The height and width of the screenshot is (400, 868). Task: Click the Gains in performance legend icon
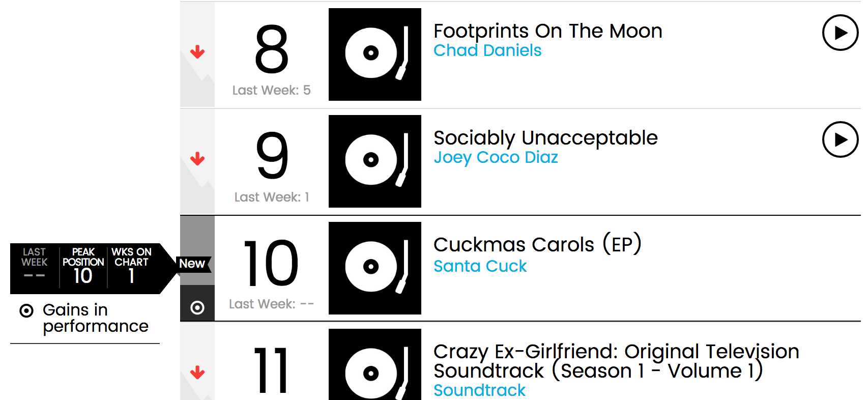(26, 310)
